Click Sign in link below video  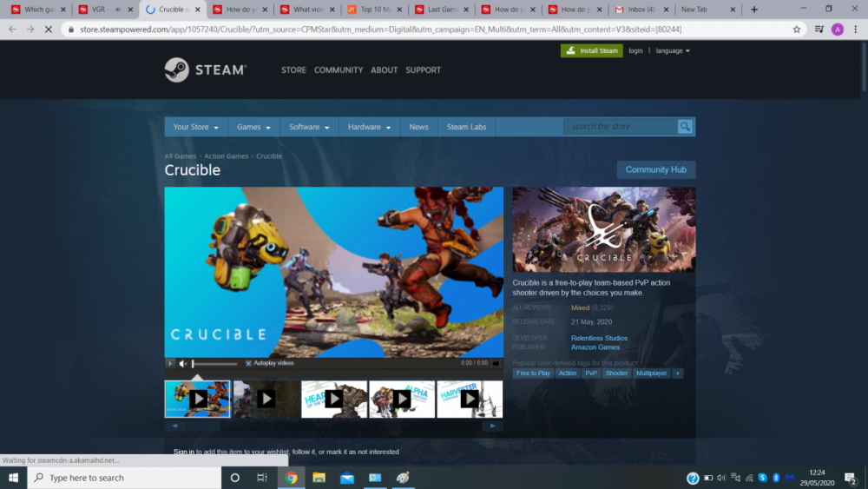pos(184,452)
